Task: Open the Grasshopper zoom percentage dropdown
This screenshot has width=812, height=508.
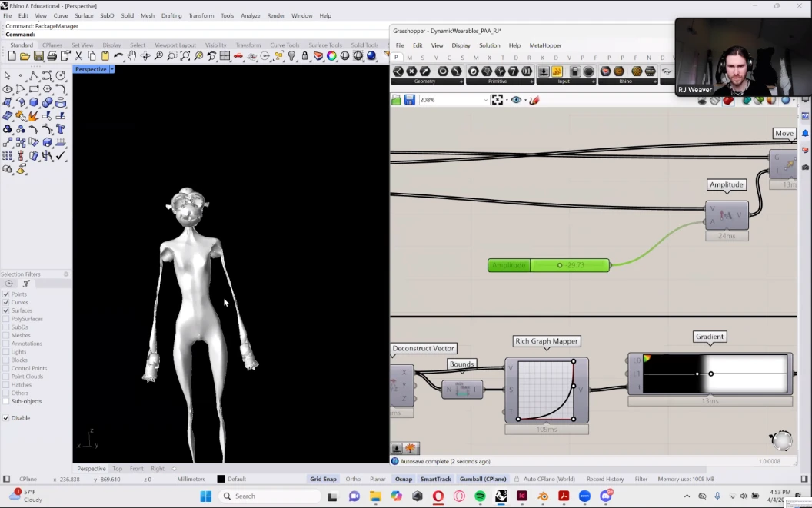Action: (485, 100)
